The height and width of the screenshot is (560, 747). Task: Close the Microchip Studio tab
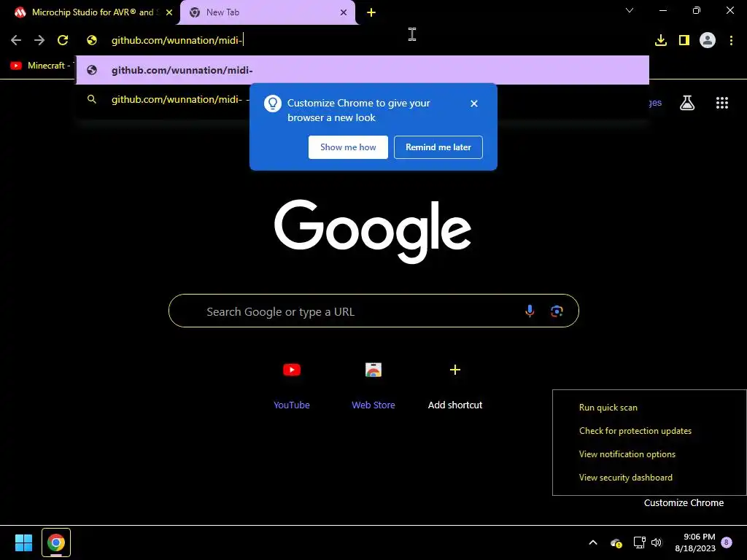coord(169,12)
